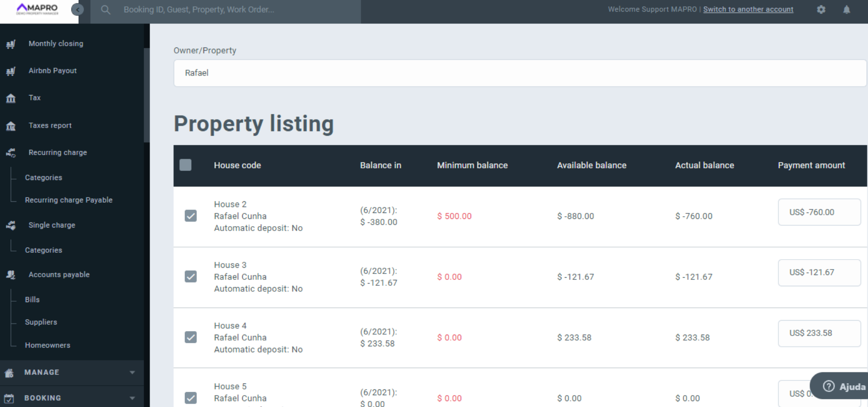
Task: Expand the BOOKING section
Action: [x=132, y=398]
